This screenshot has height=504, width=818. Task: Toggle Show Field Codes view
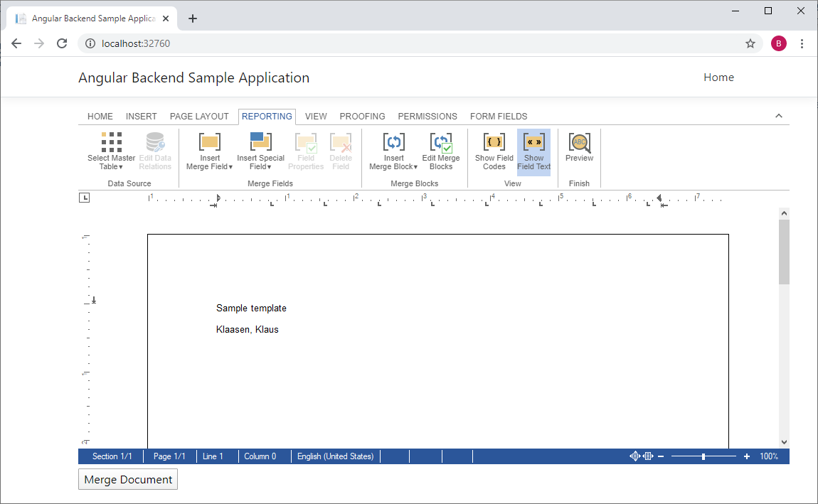(494, 151)
